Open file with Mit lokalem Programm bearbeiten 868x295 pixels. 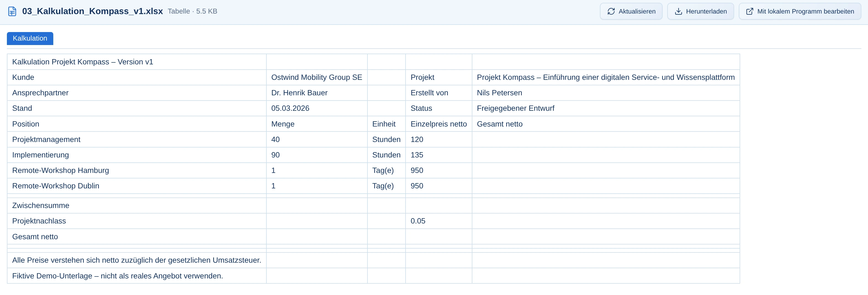800,11
